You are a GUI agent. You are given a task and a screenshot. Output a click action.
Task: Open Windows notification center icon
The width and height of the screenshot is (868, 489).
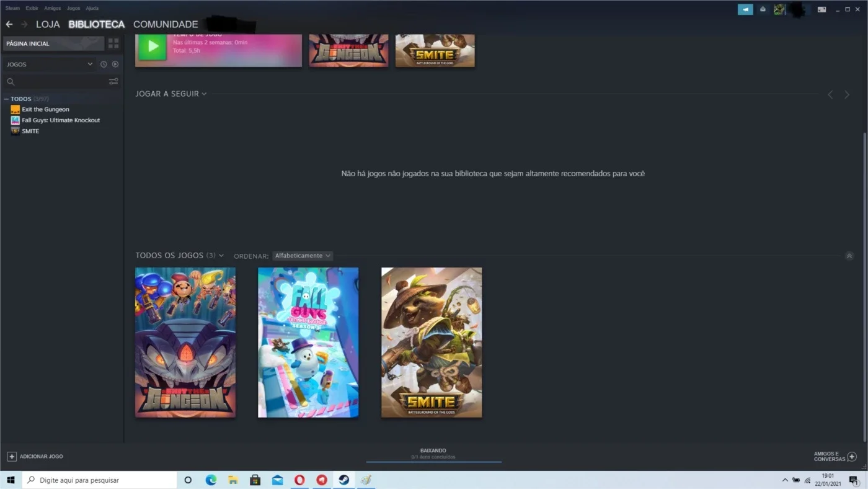[853, 480]
